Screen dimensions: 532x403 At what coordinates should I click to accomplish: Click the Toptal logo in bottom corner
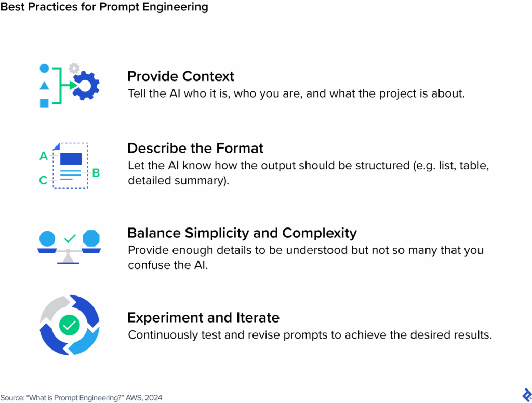coord(527,395)
